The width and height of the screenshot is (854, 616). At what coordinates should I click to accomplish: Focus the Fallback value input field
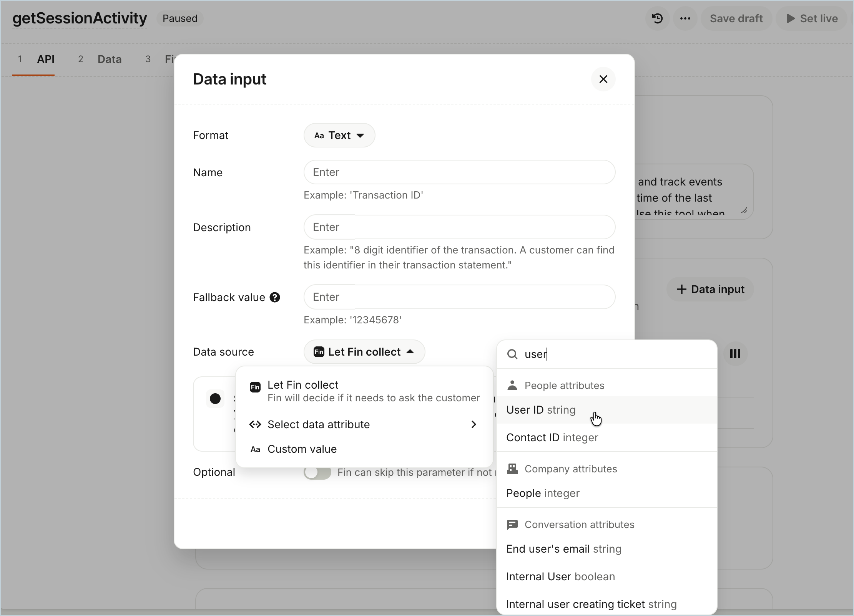[x=459, y=297]
